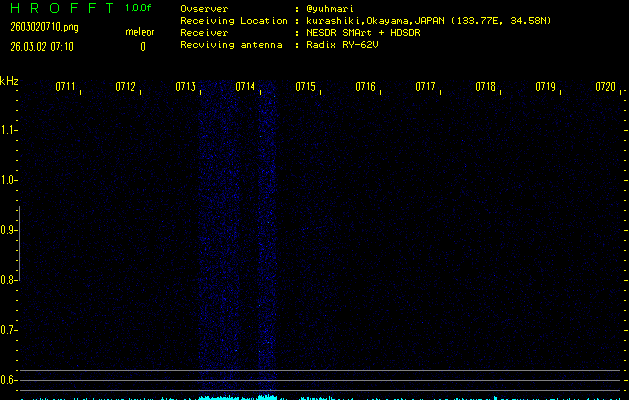
Task: Click the 0.9 kHz axis label
Action: pos(7,230)
